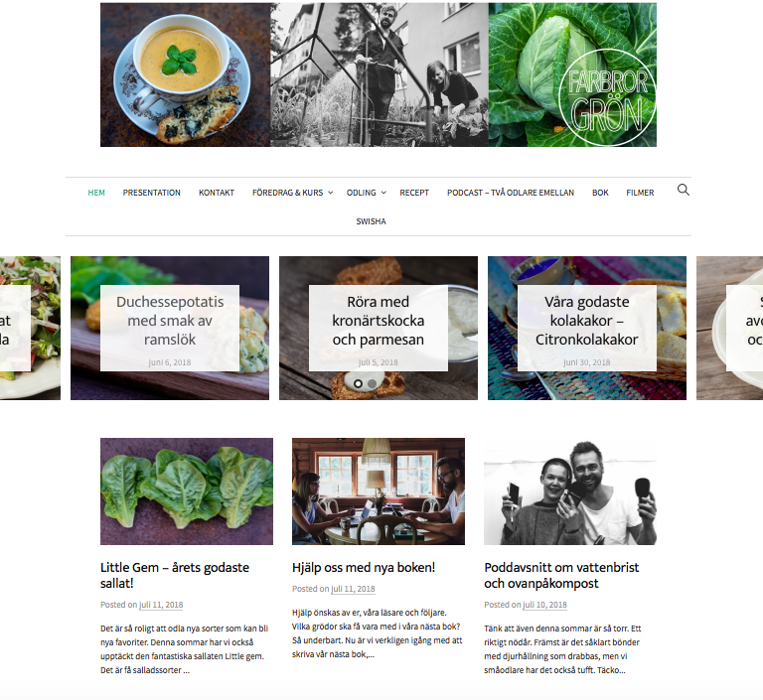Viewport: 763px width, 700px height.
Task: Click the juli 10, 2018 date link
Action: pyautogui.click(x=544, y=605)
